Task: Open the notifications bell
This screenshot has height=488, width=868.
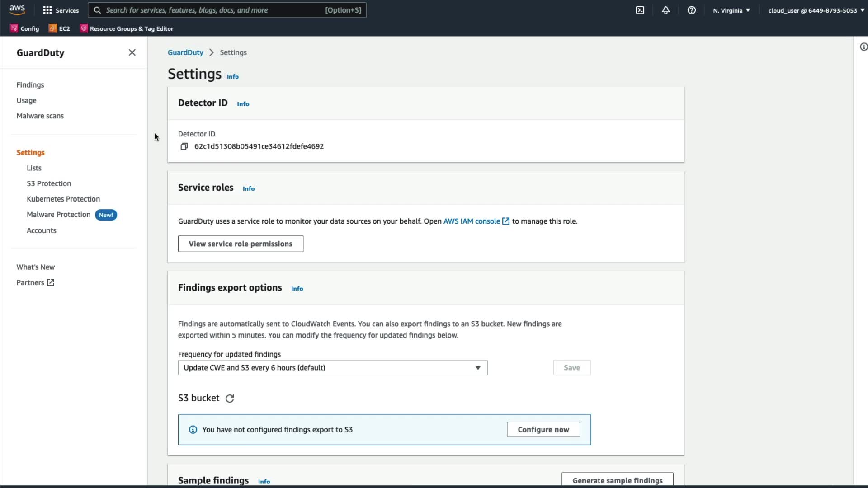Action: pos(665,10)
